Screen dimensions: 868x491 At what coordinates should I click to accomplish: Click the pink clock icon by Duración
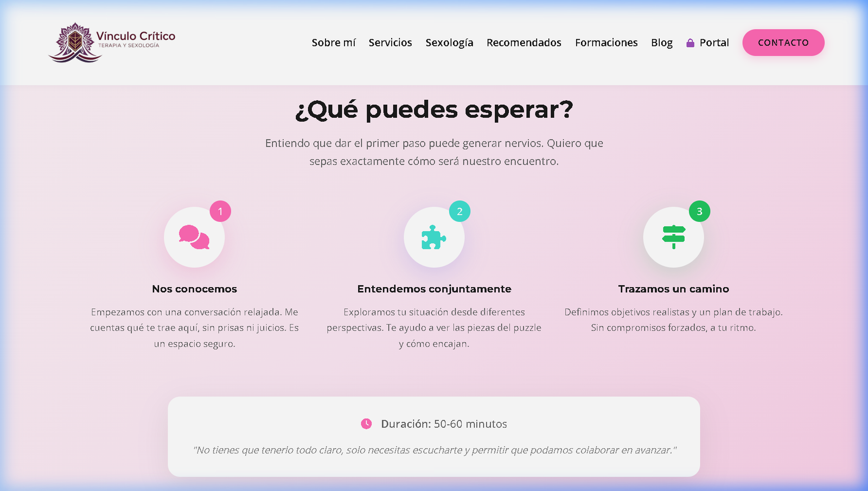click(366, 424)
